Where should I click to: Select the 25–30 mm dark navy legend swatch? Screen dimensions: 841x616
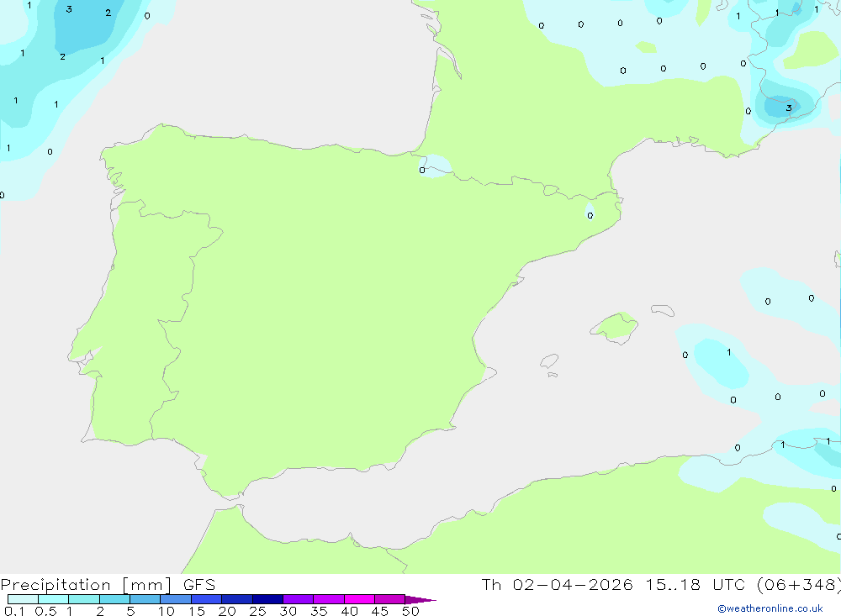[x=267, y=599]
